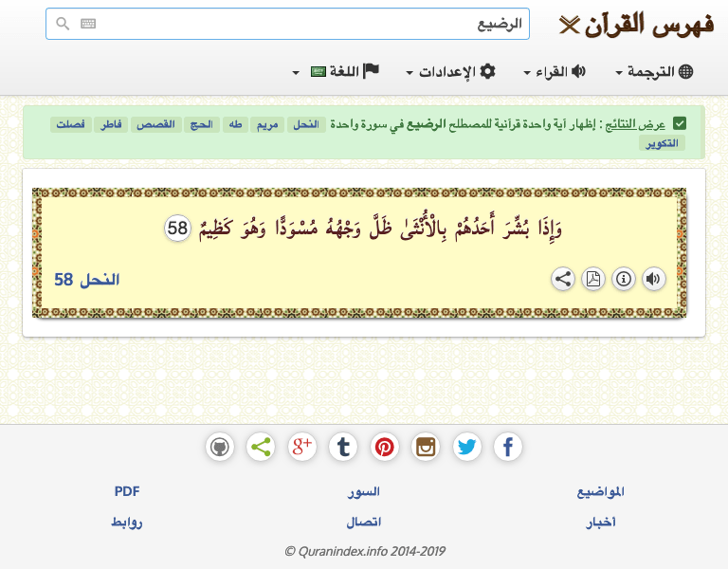Go to أخبار news link
The height and width of the screenshot is (569, 728).
tap(600, 523)
